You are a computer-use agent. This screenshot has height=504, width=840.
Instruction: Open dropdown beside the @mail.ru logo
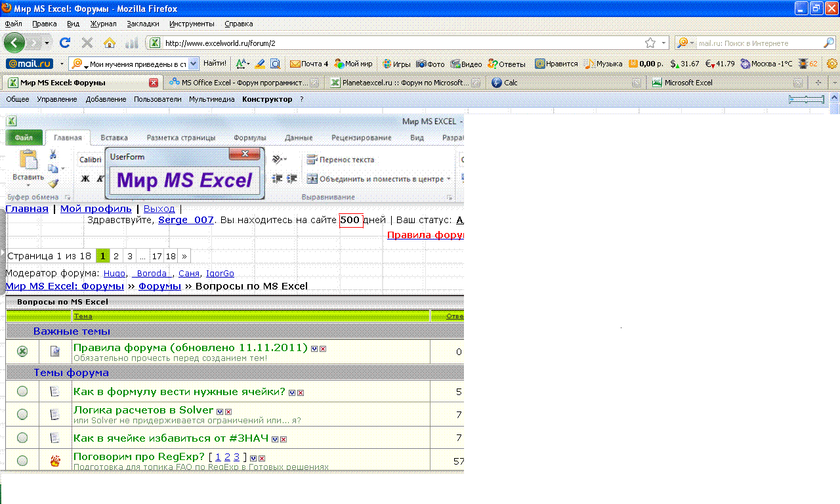pos(62,64)
